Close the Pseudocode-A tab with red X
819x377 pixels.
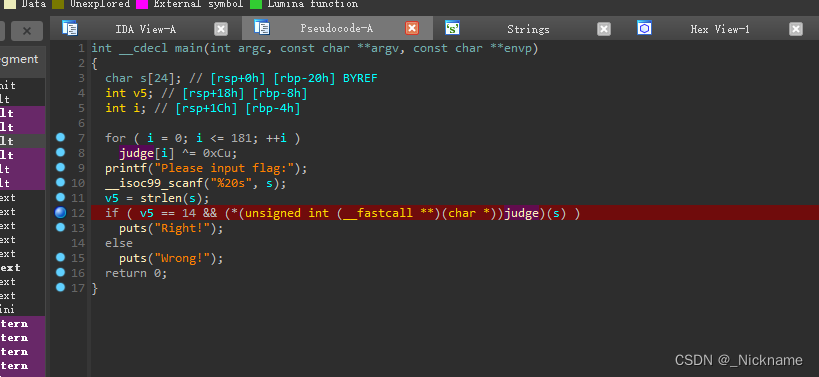tap(412, 28)
